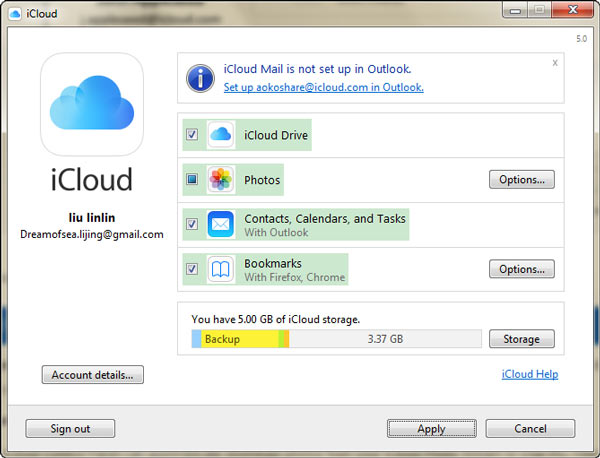Click the Dreamofsea.lijing@gmail.com account email

point(92,234)
